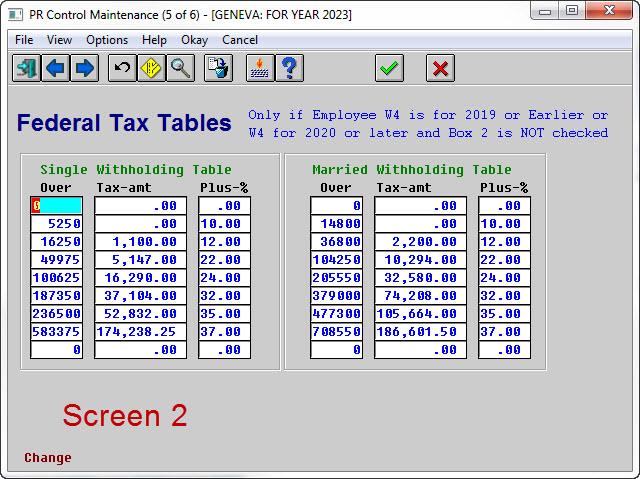640x479 pixels.
Task: Open the Help menu
Action: click(x=154, y=40)
